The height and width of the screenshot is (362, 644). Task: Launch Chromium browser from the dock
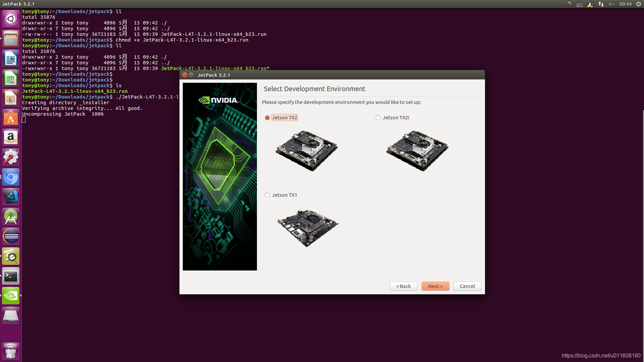[11, 177]
